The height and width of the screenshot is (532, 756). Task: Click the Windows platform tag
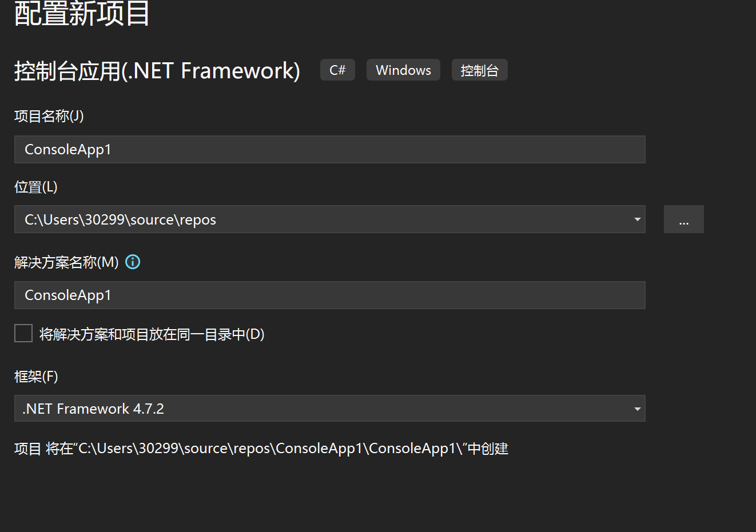tap(403, 70)
